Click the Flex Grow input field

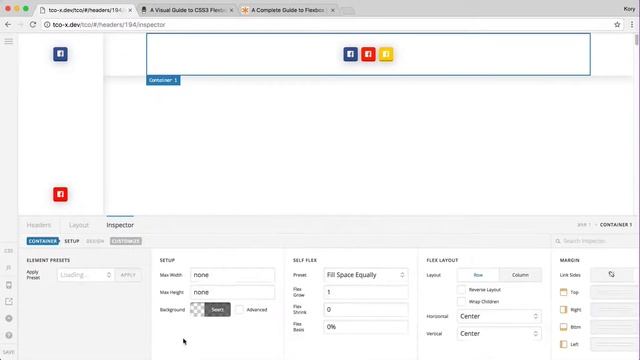[x=366, y=292]
